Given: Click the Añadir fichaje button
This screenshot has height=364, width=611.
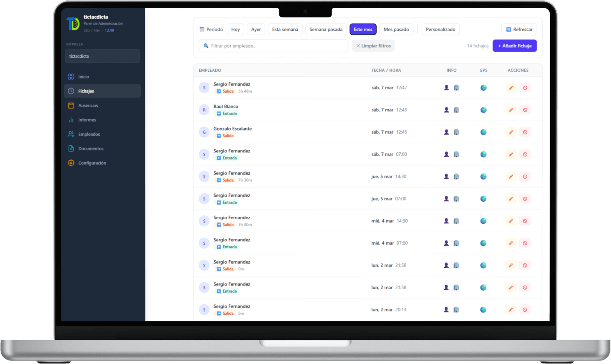Looking at the screenshot, I should pos(514,46).
